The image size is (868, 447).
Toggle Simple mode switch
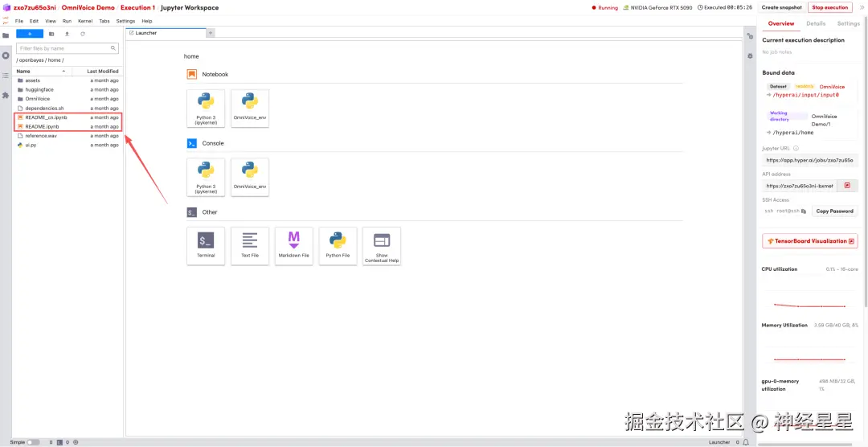pyautogui.click(x=33, y=442)
